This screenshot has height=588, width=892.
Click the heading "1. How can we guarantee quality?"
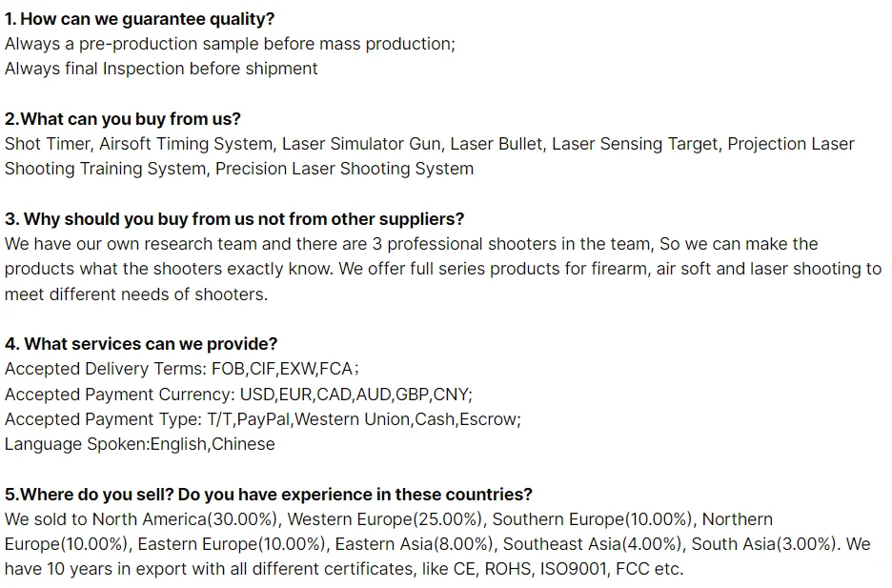coord(139,19)
